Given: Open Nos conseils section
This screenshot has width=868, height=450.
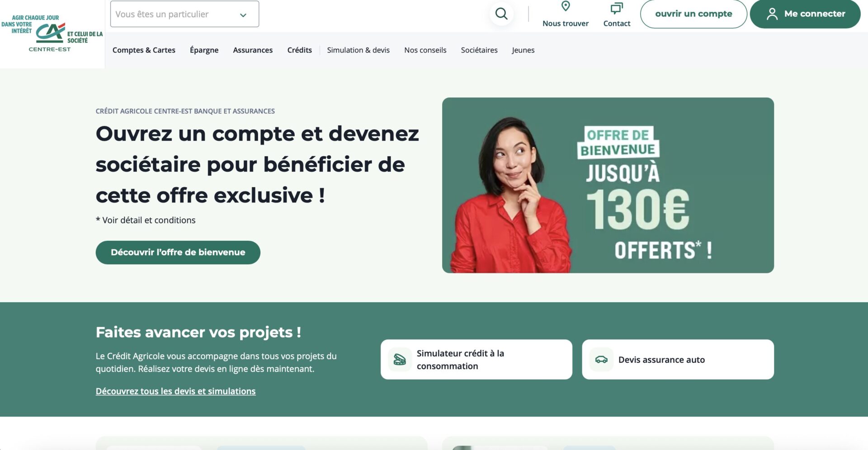Looking at the screenshot, I should coord(425,50).
